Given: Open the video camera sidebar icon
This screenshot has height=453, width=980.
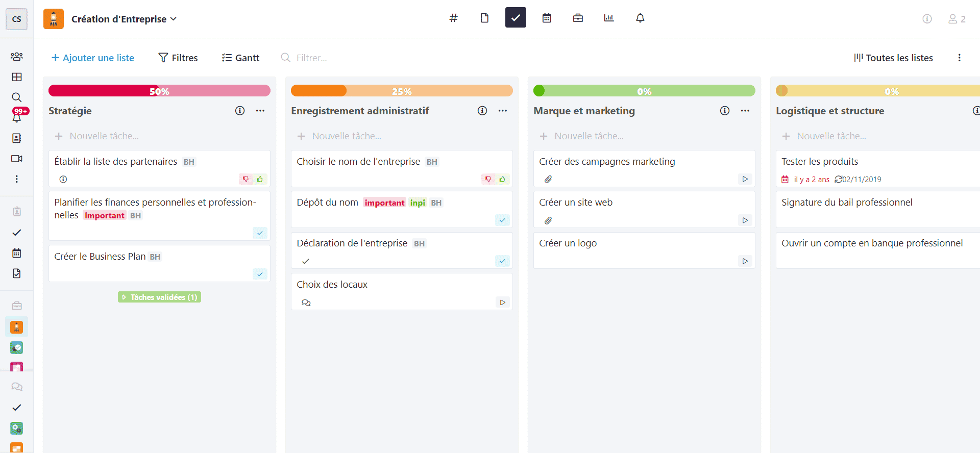Looking at the screenshot, I should pos(17,159).
